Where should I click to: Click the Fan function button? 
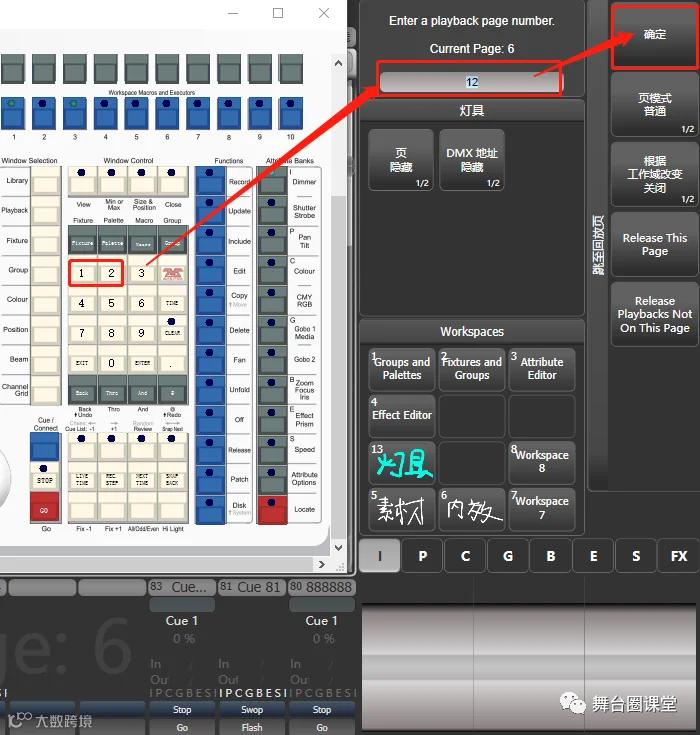[x=210, y=360]
